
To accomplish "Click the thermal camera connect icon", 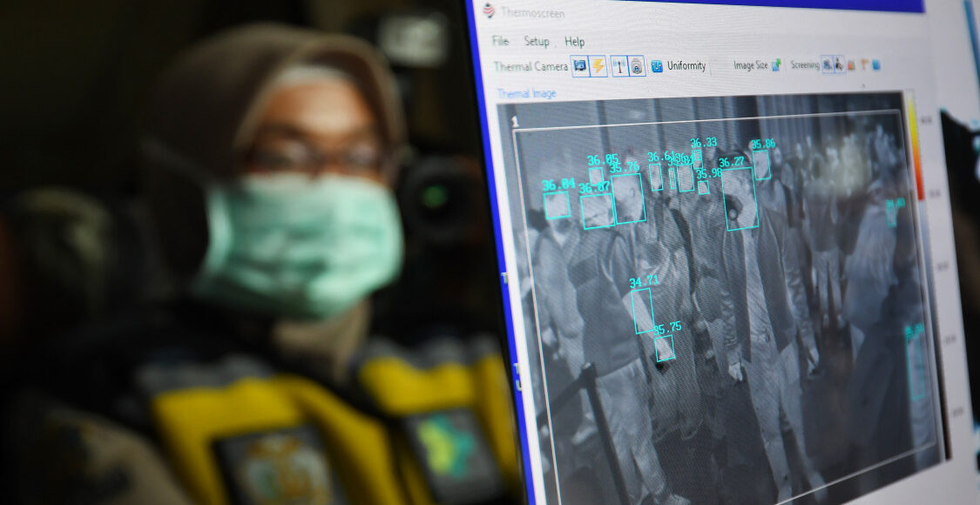I will [581, 65].
